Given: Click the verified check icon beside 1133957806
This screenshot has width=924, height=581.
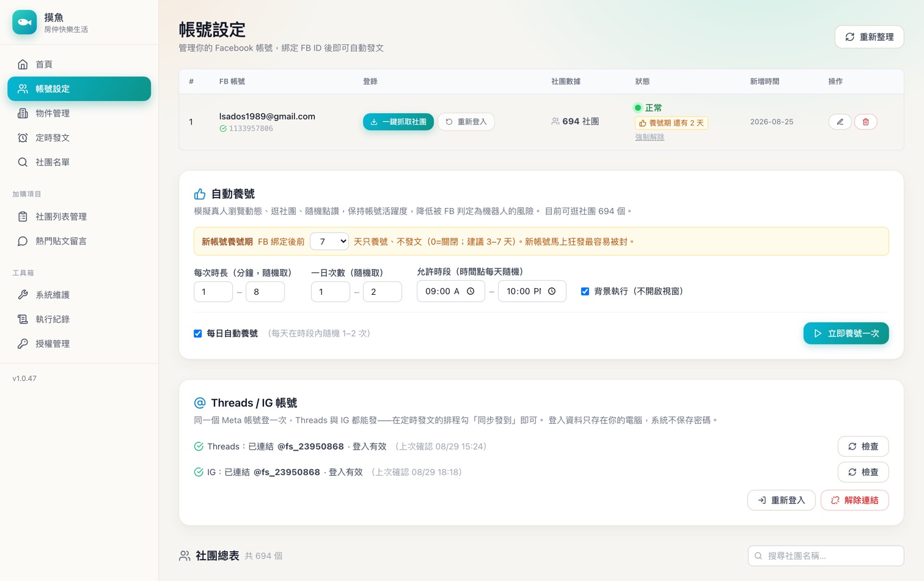Looking at the screenshot, I should click(223, 128).
